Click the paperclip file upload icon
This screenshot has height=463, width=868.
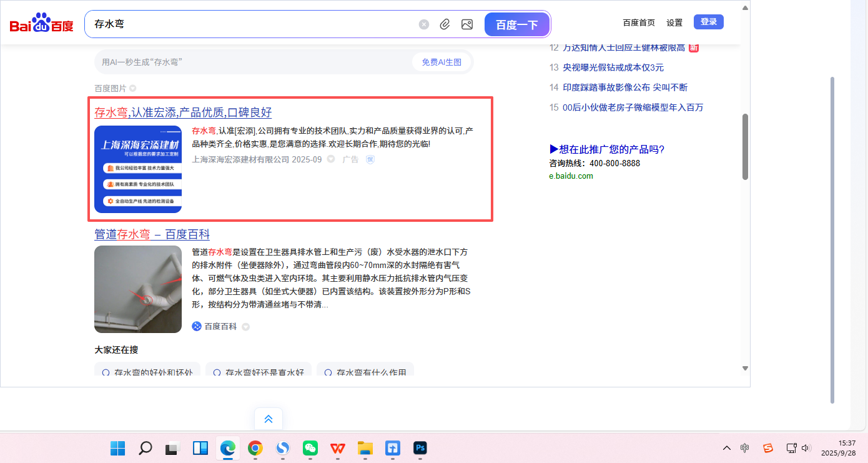click(445, 24)
